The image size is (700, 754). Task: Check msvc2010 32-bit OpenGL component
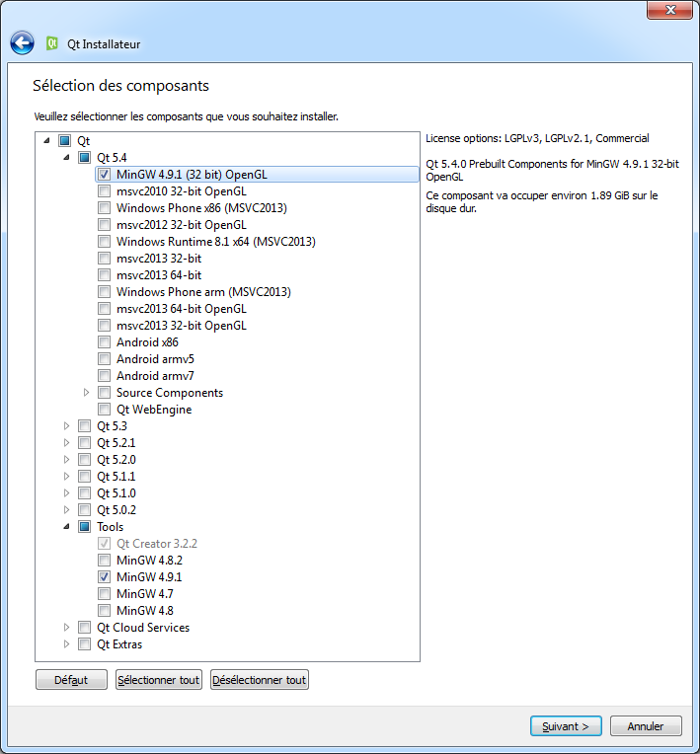104,190
